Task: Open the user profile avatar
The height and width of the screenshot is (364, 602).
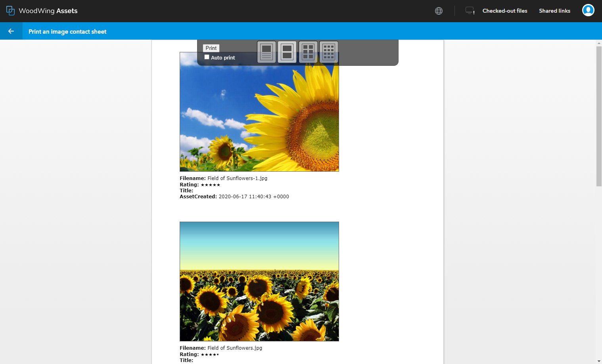Action: coord(588,10)
